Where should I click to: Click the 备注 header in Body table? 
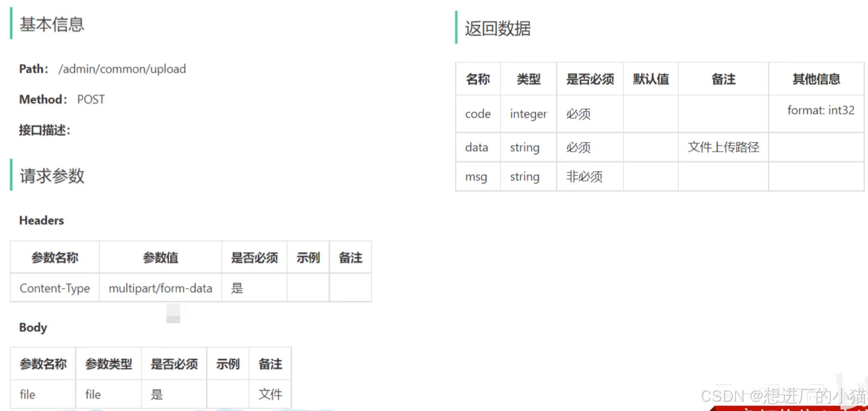[x=270, y=364]
